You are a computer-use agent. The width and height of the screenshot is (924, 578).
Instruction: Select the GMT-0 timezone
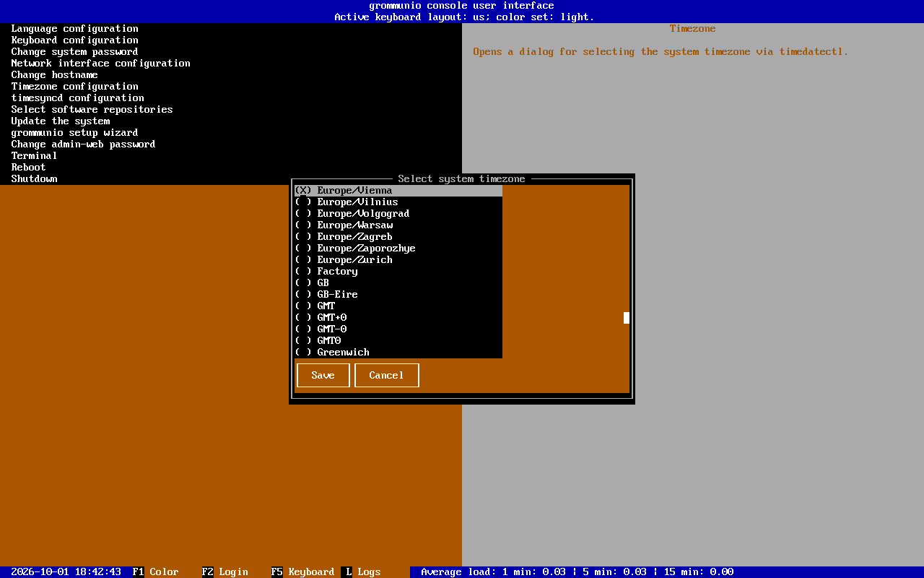tap(398, 329)
